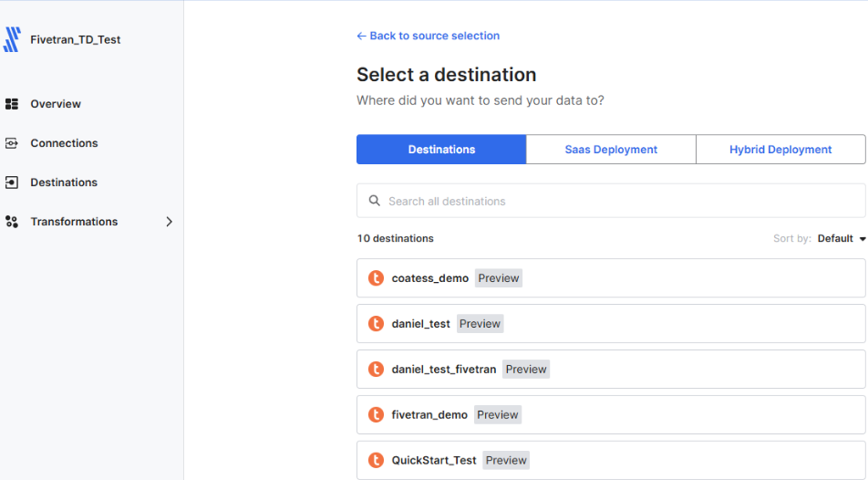Expand the Transformations submenu chevron
Image resolution: width=868 pixels, height=480 pixels.
pos(169,222)
